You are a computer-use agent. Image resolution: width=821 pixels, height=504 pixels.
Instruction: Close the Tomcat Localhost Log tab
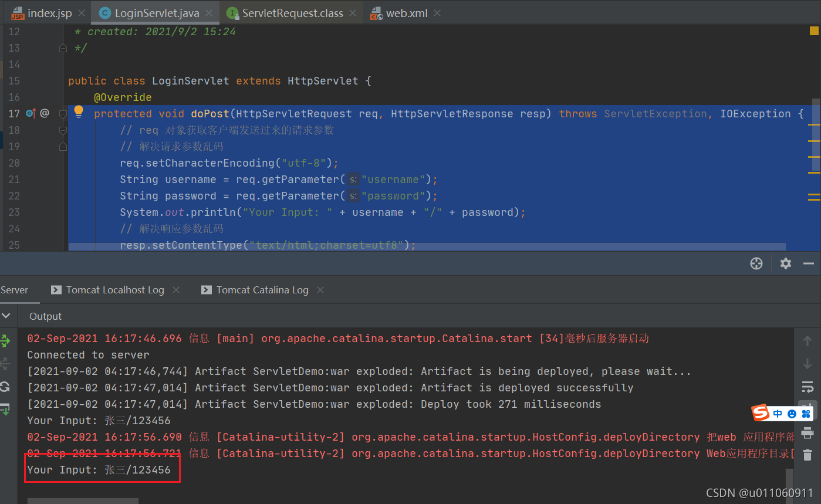click(x=176, y=290)
